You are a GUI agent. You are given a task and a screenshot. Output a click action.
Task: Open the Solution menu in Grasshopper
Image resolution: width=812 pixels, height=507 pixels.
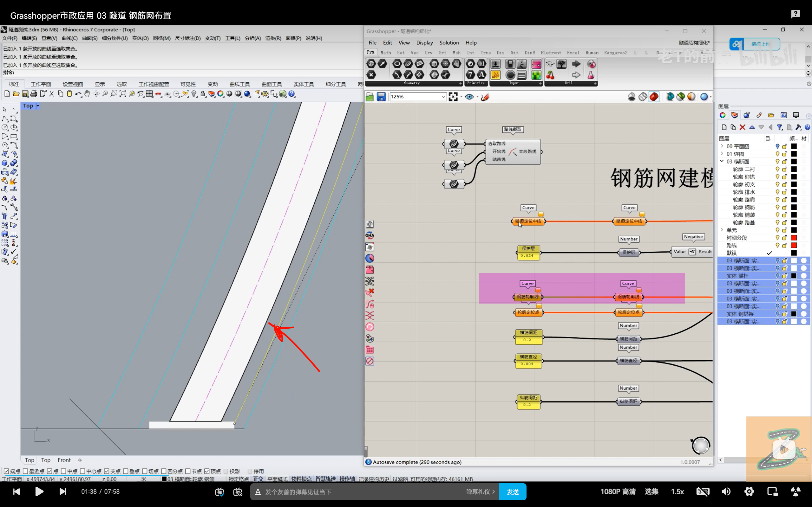[449, 42]
